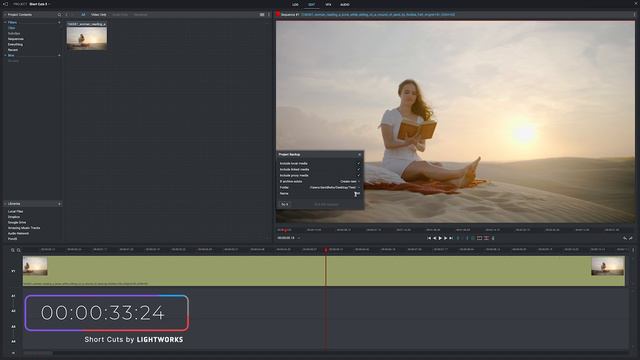Click the red playhead marker on timeline ruler
The image size is (640, 360).
pyautogui.click(x=326, y=249)
